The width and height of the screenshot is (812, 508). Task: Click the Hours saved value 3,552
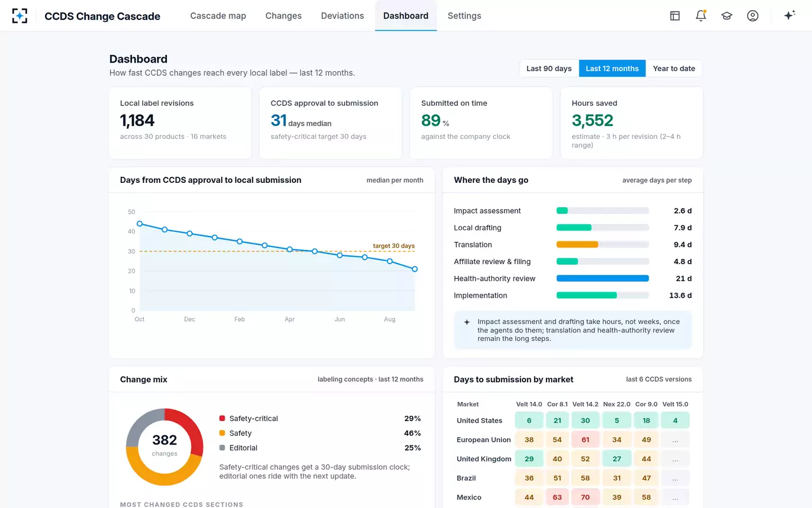tap(592, 120)
